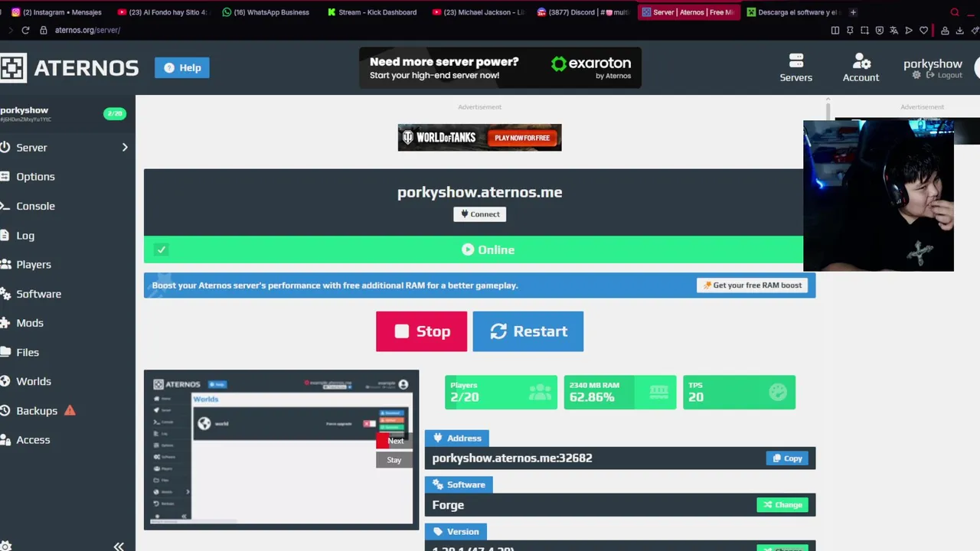Click the World of Tanks ad banner
Screen dimensions: 980x551
point(479,138)
